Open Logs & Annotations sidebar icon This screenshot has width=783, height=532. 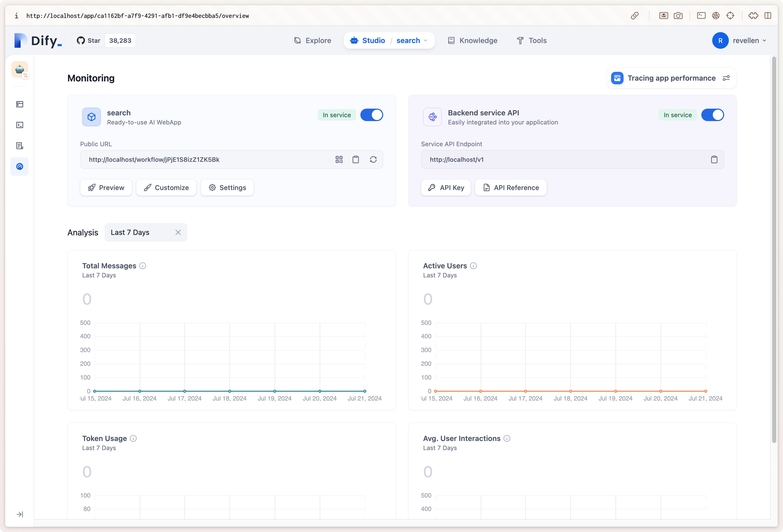[x=19, y=145]
